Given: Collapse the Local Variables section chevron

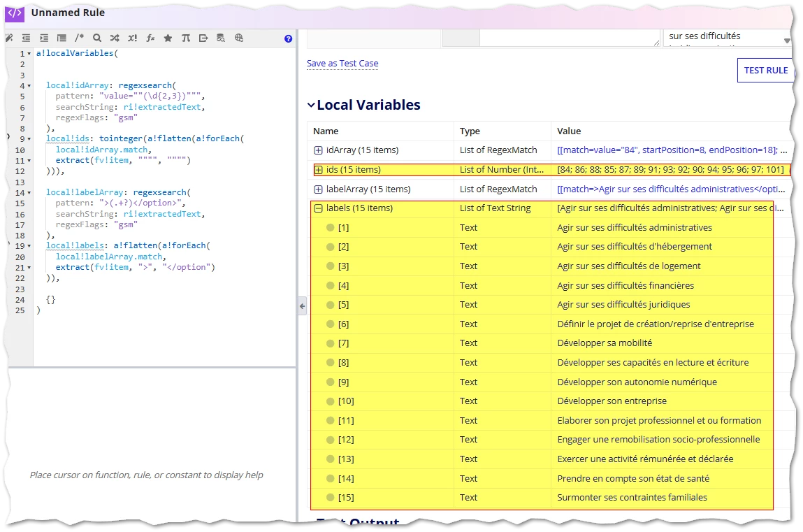Looking at the screenshot, I should 311,105.
